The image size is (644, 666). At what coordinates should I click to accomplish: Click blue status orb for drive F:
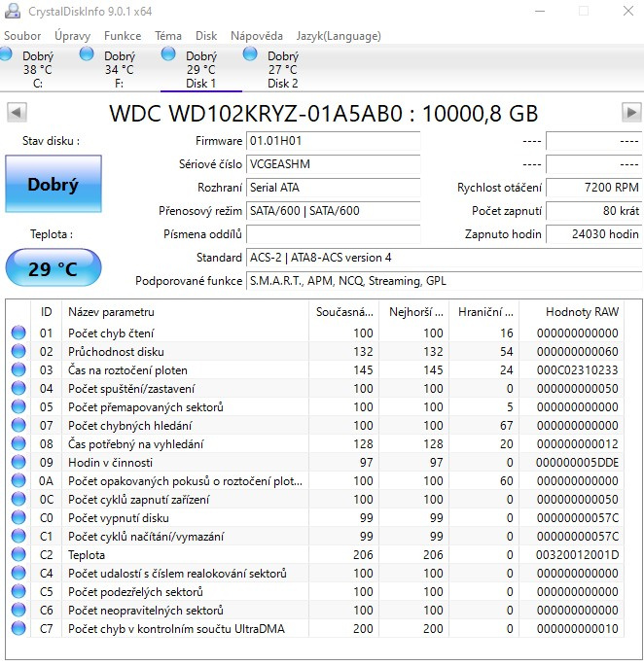[x=87, y=53]
